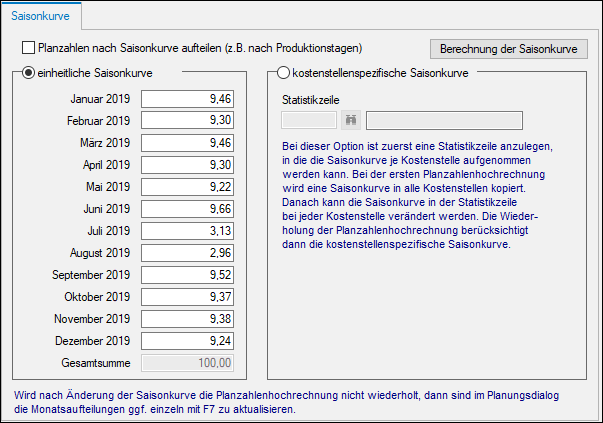Click the Februar 2019 value field
603x423 pixels.
tap(187, 120)
